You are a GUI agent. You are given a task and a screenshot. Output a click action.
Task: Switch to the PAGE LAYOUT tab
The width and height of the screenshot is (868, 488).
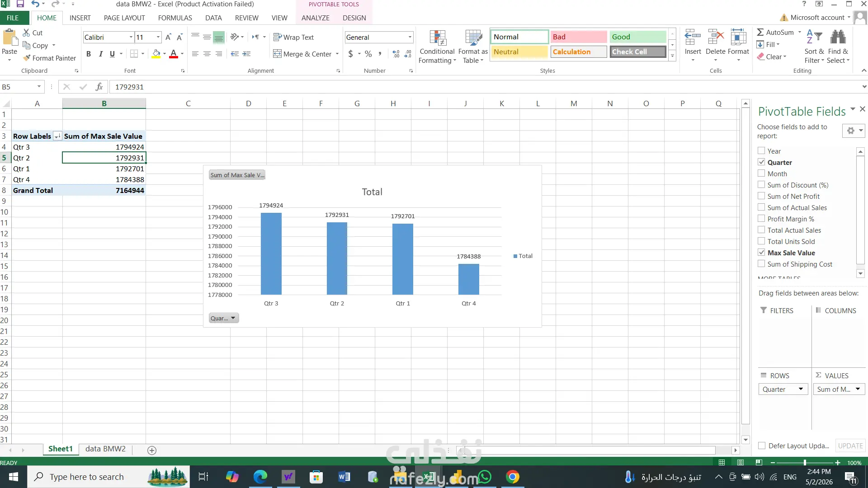[x=124, y=18]
